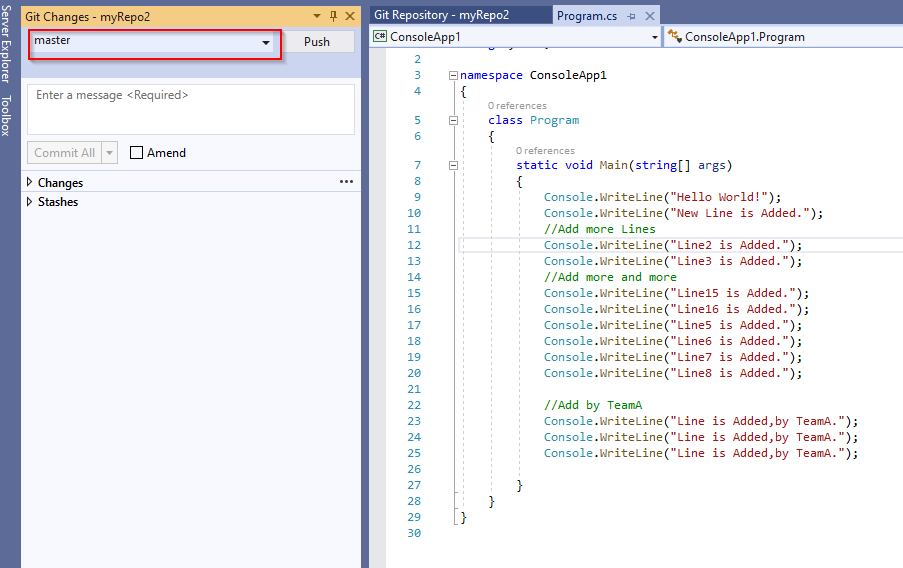Screen dimensions: 903x568
Task: Open the Commit All dropdown arrow
Action: click(x=109, y=153)
